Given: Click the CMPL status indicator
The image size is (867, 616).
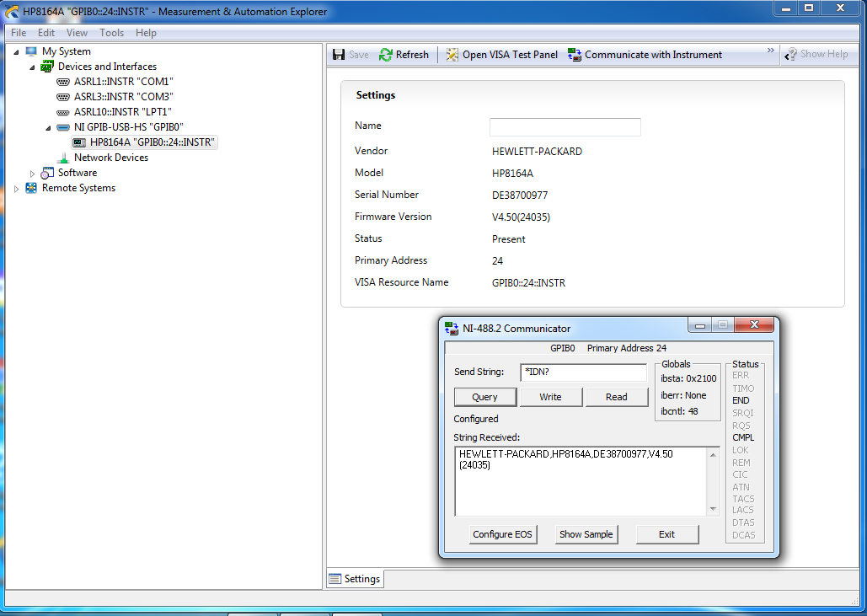Looking at the screenshot, I should point(744,437).
